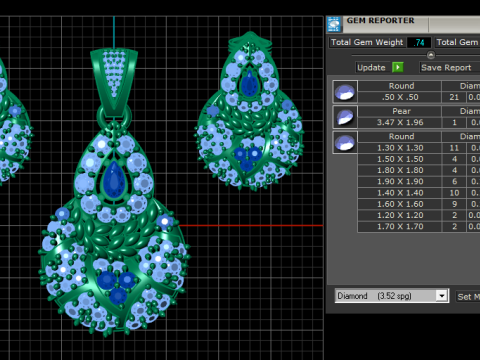
Task: Click the green Update arrow icon
Action: click(398, 67)
